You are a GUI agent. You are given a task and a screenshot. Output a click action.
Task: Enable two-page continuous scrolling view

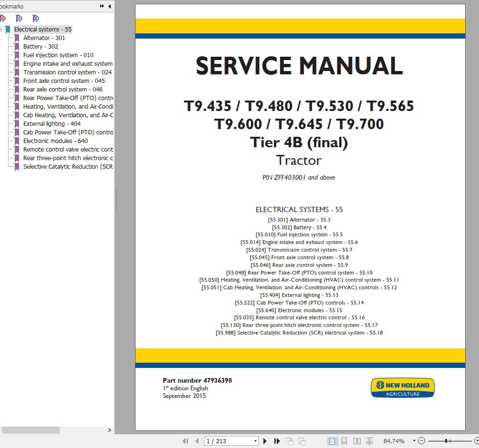[369, 441]
